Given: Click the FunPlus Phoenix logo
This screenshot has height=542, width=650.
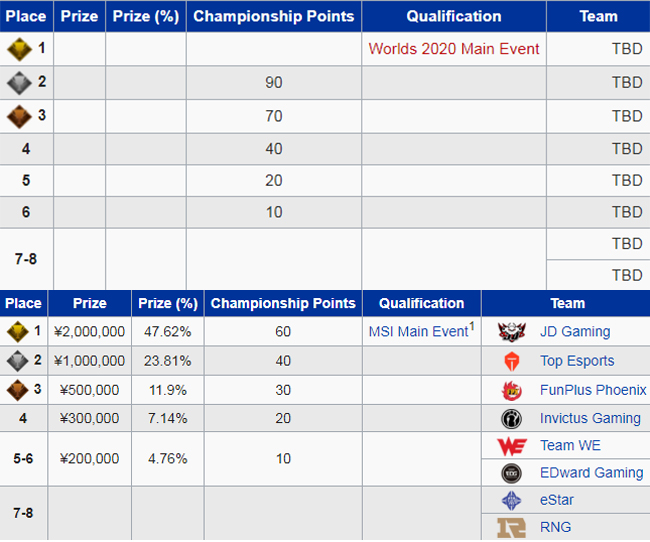Looking at the screenshot, I should click(x=512, y=390).
